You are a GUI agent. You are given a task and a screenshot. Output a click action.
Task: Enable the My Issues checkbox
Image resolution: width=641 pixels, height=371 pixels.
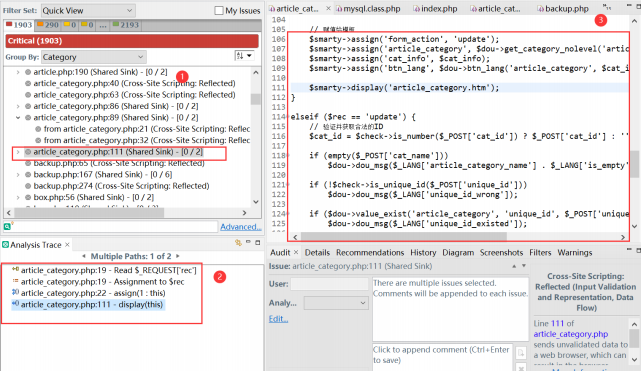pos(219,11)
